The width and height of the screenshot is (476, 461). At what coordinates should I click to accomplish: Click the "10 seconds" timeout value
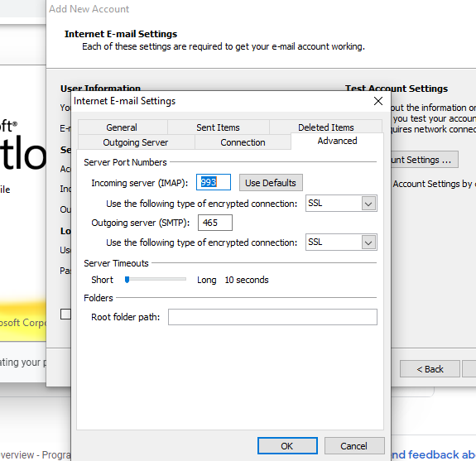point(247,280)
